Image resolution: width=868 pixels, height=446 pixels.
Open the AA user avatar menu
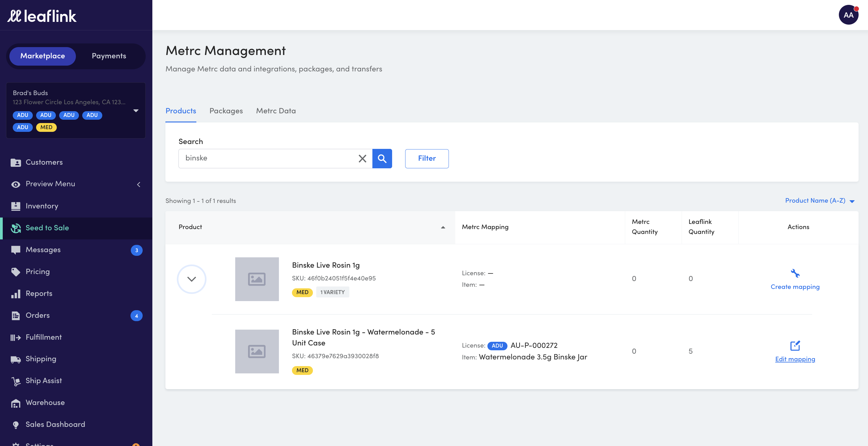[849, 15]
